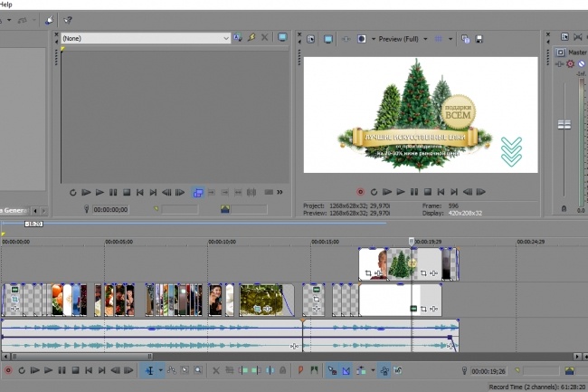Open the Help menu
This screenshot has width=588, height=392.
(x=6, y=5)
